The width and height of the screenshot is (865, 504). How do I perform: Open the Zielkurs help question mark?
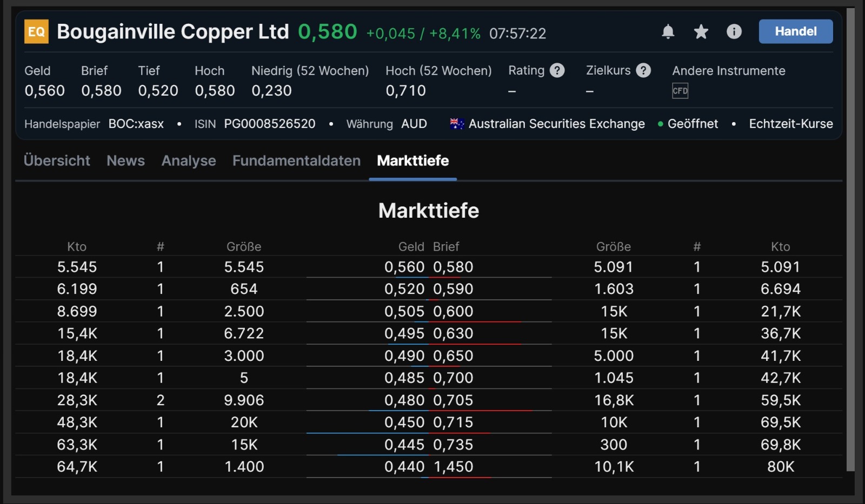(643, 70)
